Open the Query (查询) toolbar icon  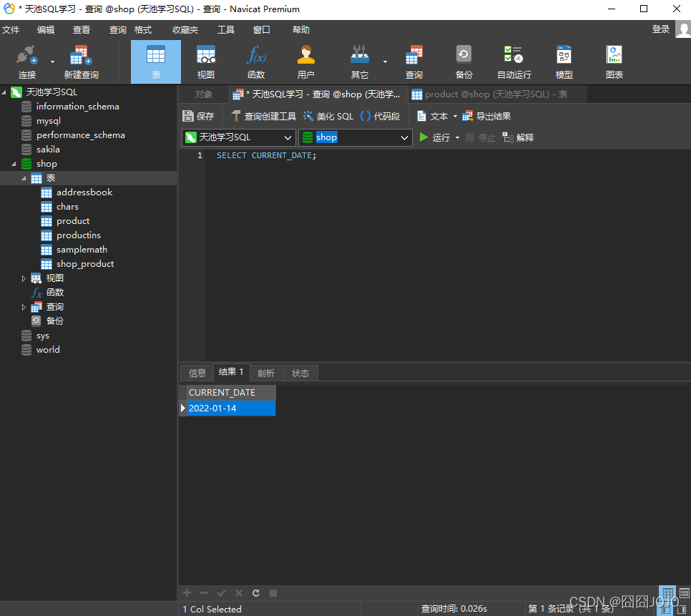point(413,56)
